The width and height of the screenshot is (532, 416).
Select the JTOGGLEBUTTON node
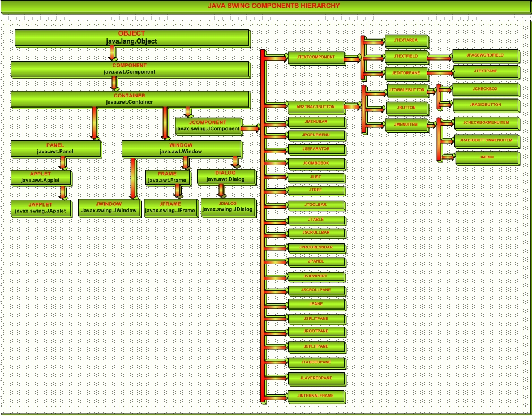(407, 91)
